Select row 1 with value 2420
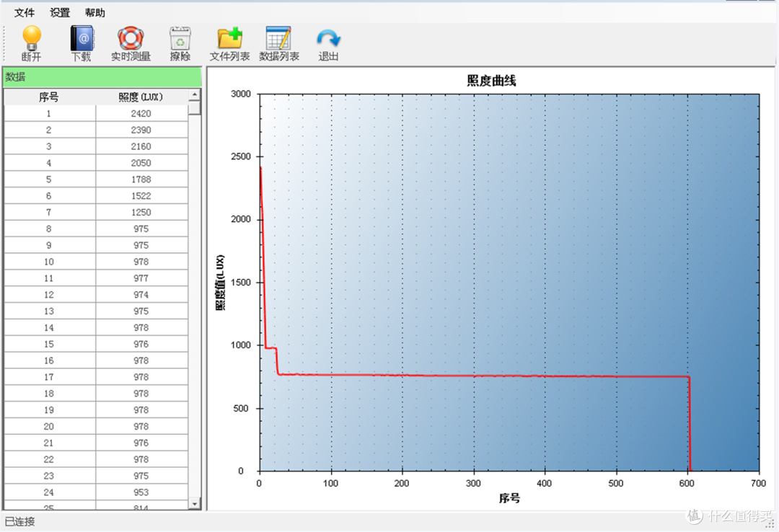The width and height of the screenshot is (779, 532). click(x=96, y=114)
